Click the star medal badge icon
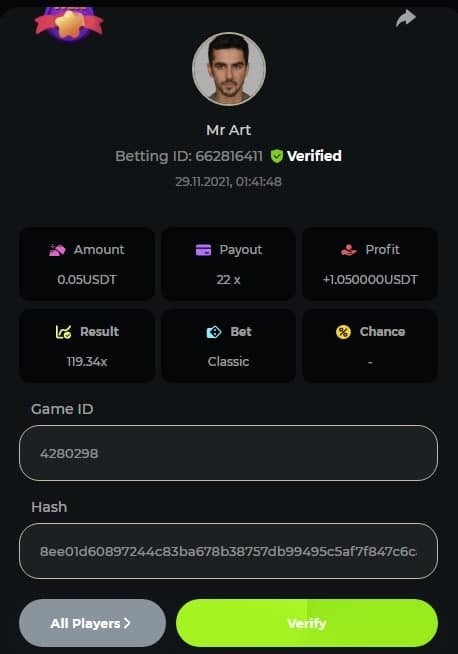The height and width of the screenshot is (654, 458). (69, 24)
